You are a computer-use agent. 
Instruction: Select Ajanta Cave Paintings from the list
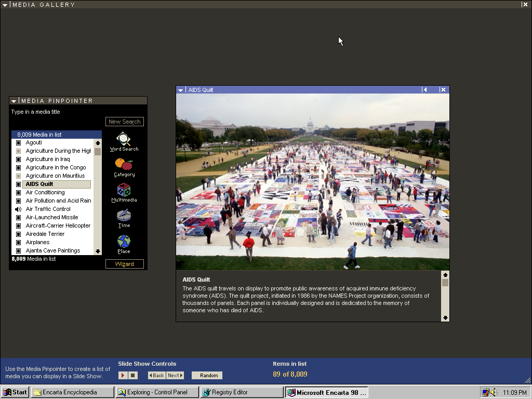[x=52, y=250]
